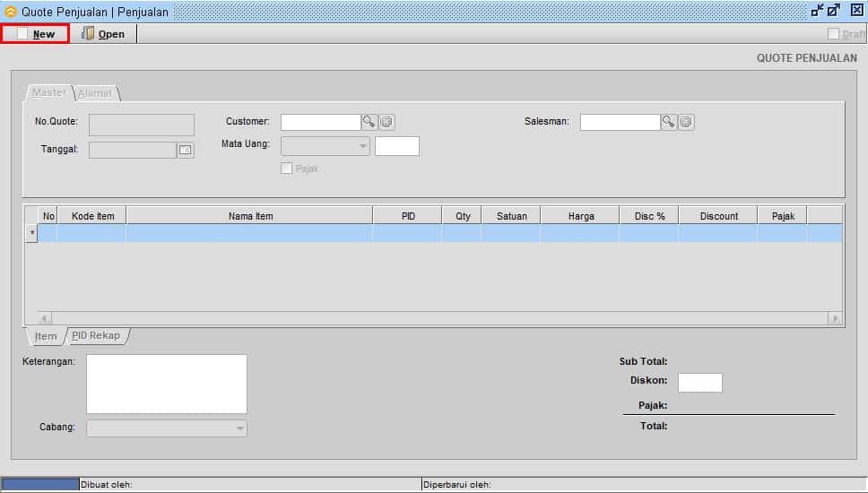The image size is (868, 493).
Task: Click the shrink window icon in title bar
Action: [817, 10]
